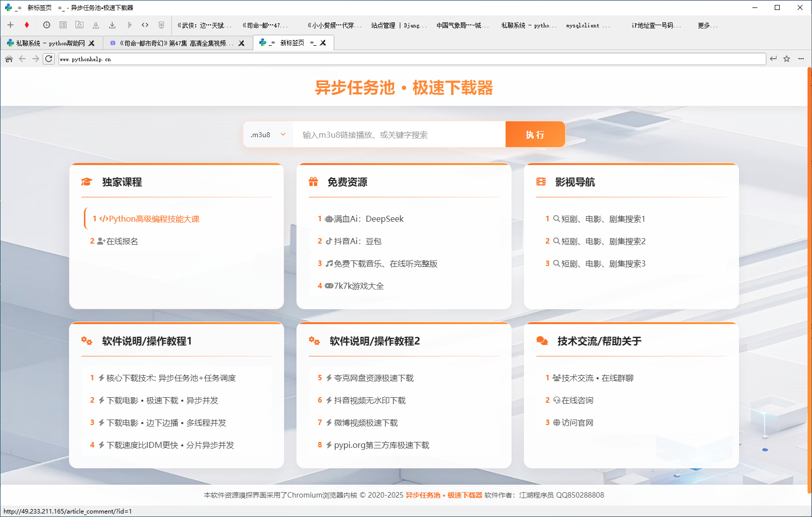The height and width of the screenshot is (517, 812).
Task: Open the 满血Ai: DeepSeek link
Action: pos(369,219)
